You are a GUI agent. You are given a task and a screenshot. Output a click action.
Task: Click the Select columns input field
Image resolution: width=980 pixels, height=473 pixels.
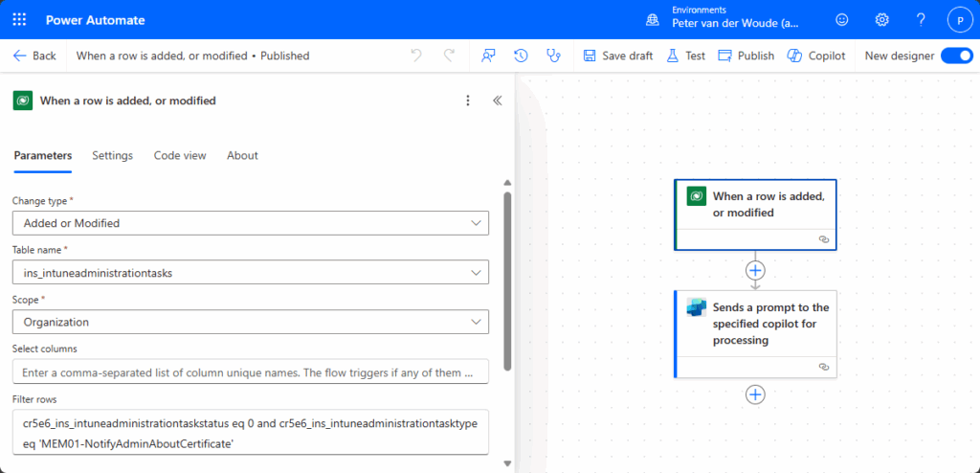[250, 372]
